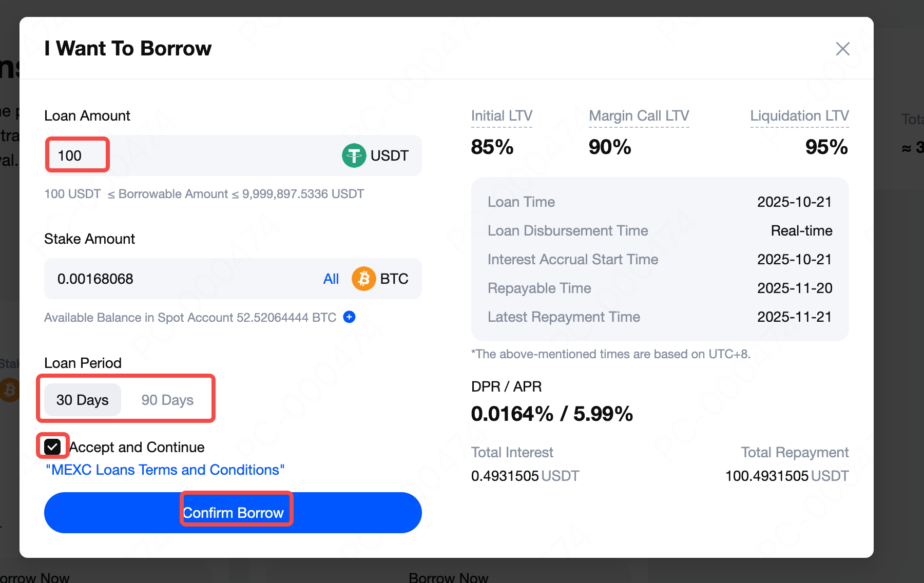
Task: Toggle the Accept and Continue checkbox
Action: 53,446
